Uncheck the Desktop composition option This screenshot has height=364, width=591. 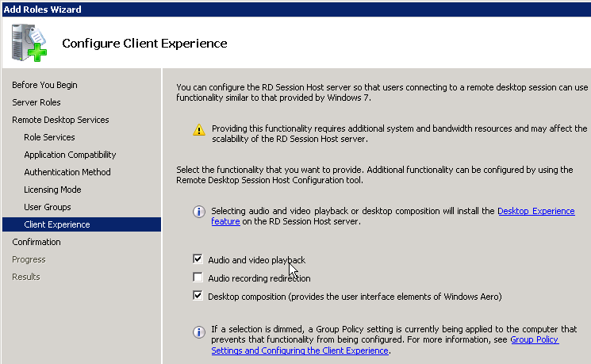coord(198,296)
